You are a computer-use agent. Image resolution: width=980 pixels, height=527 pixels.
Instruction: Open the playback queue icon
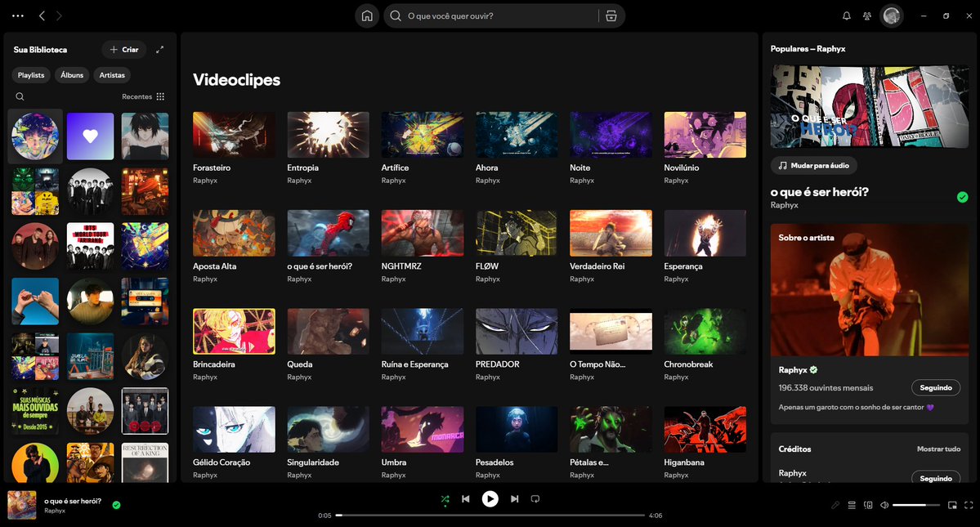851,505
